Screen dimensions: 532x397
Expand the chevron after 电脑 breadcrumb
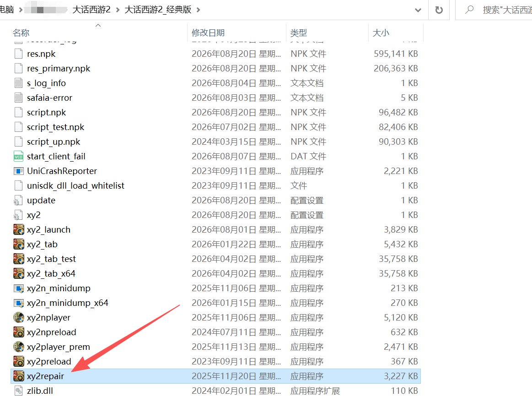tap(21, 10)
